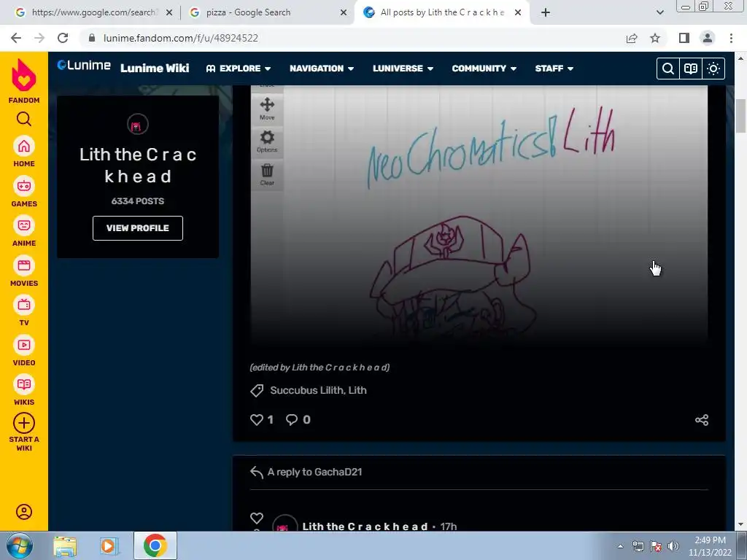The width and height of the screenshot is (747, 560).
Task: Close the pizza - Google Search tab
Action: click(344, 12)
